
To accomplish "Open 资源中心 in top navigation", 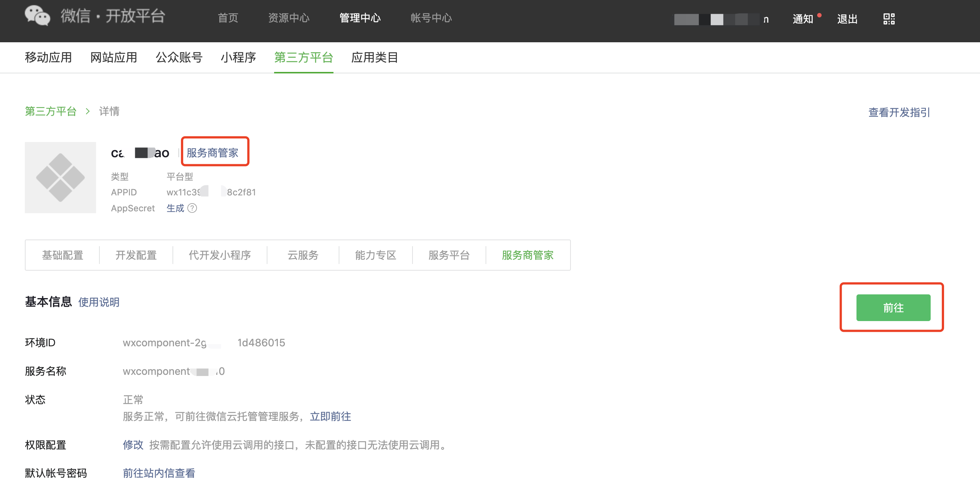I will [x=289, y=18].
